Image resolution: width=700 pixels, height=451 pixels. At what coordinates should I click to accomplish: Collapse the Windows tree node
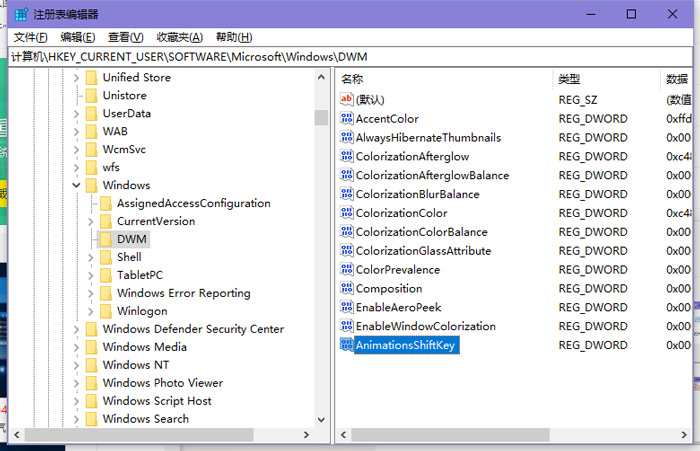77,186
